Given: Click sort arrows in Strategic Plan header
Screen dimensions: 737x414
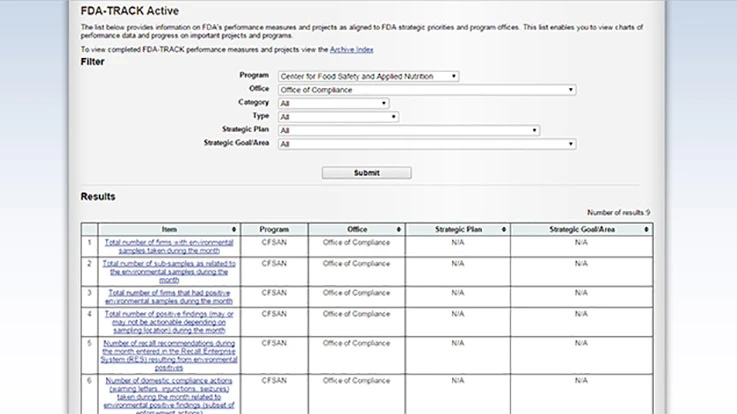Looking at the screenshot, I should pyautogui.click(x=504, y=230).
